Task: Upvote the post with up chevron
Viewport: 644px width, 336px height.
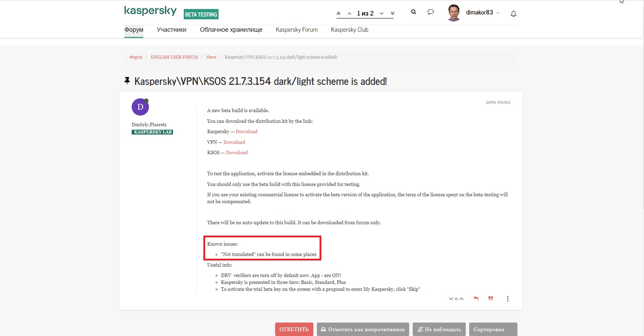Action: [461, 299]
